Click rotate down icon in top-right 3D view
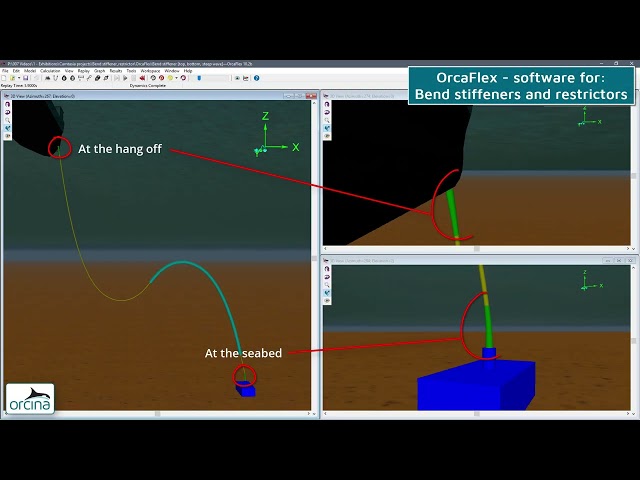The height and width of the screenshot is (480, 640). click(x=327, y=112)
